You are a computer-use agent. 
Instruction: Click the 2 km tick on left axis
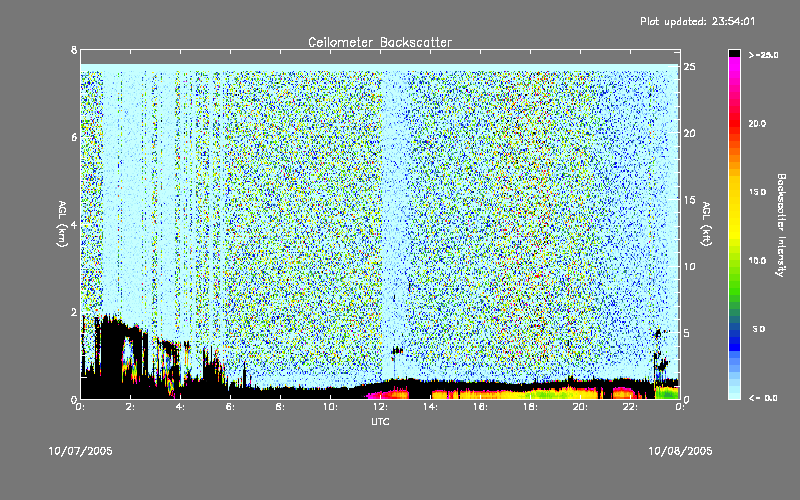click(x=74, y=312)
